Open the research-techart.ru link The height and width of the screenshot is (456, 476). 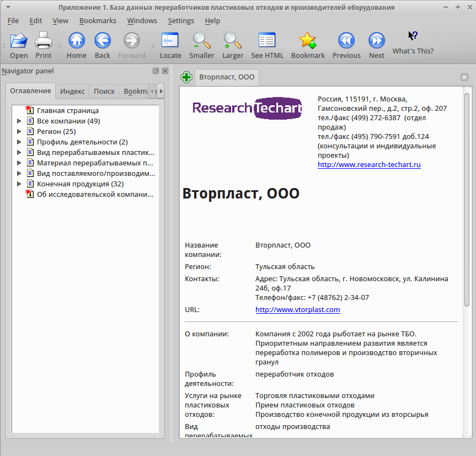[x=369, y=164]
